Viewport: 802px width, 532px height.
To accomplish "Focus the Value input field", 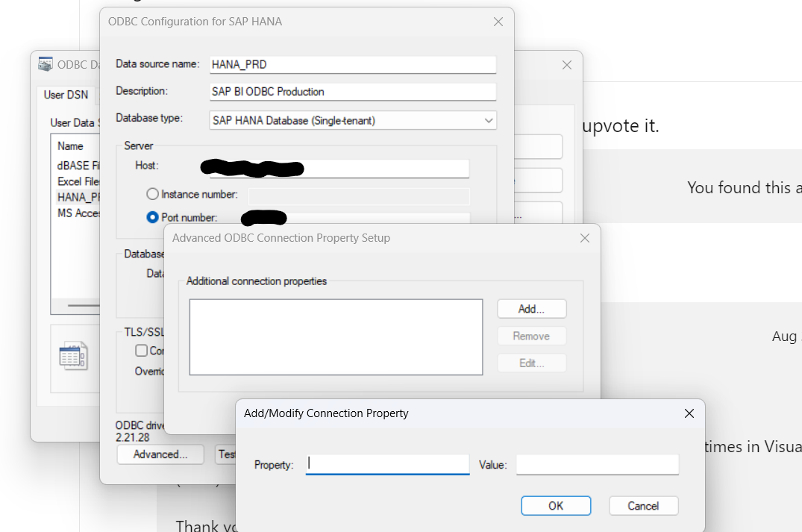I will pyautogui.click(x=598, y=465).
